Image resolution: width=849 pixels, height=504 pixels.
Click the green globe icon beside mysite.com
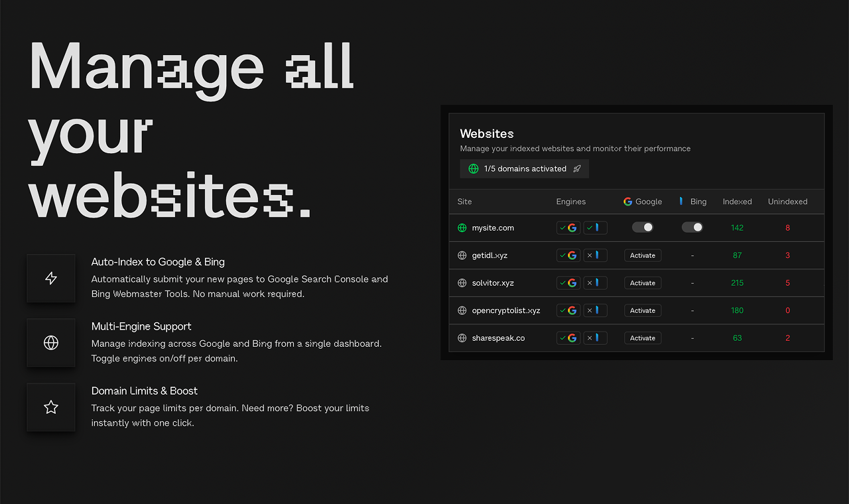point(461,227)
